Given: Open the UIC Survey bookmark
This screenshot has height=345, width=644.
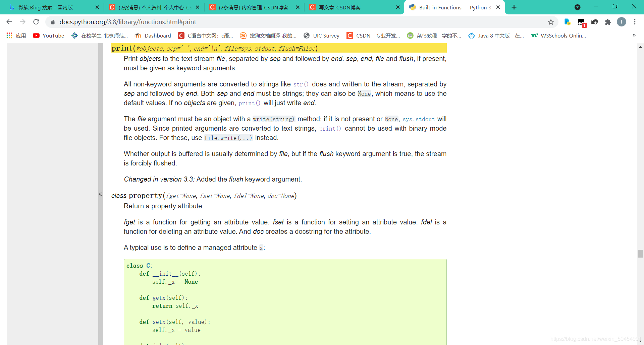Looking at the screenshot, I should [x=321, y=36].
